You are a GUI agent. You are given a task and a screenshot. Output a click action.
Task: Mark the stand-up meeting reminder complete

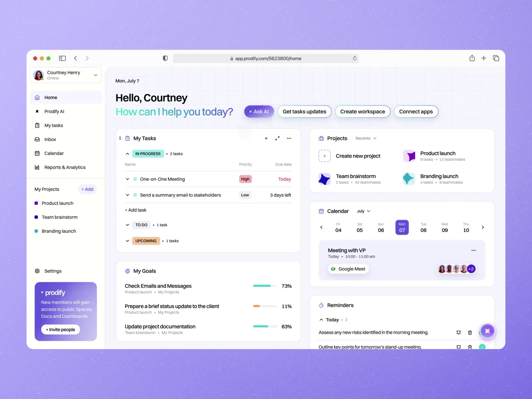482,347
